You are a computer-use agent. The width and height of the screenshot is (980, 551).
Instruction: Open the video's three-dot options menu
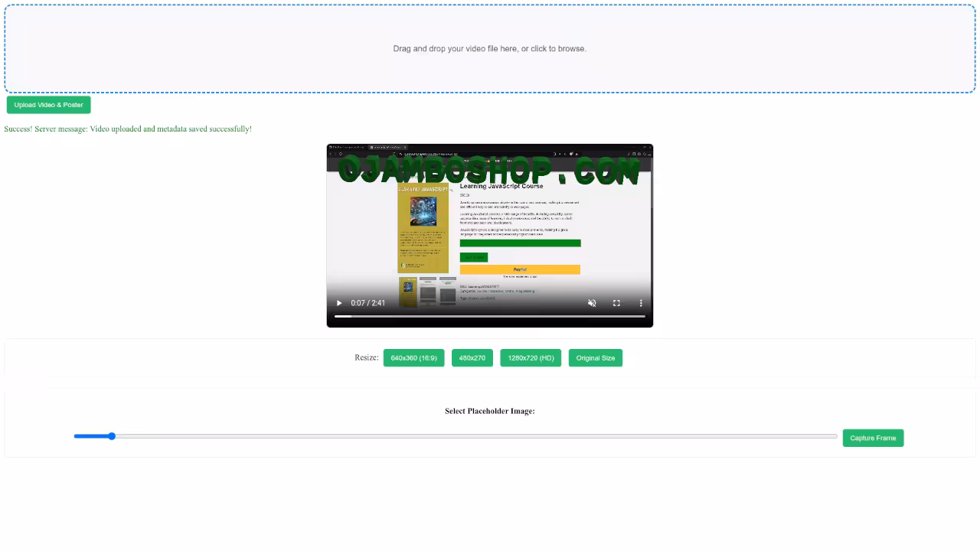(641, 303)
